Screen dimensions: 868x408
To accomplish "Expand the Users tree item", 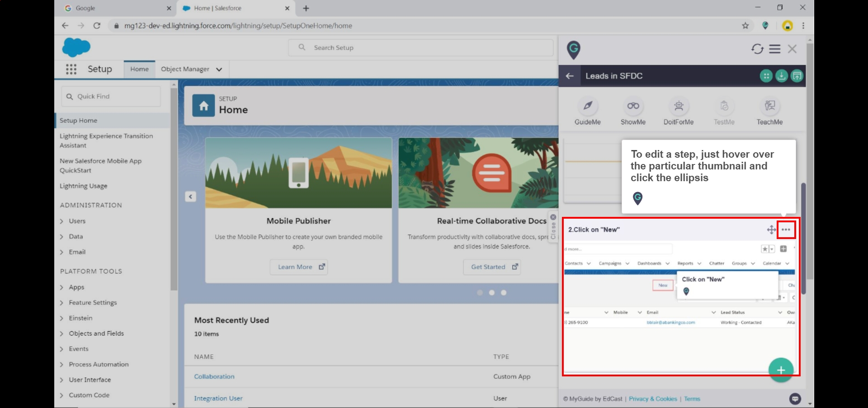I will point(61,221).
